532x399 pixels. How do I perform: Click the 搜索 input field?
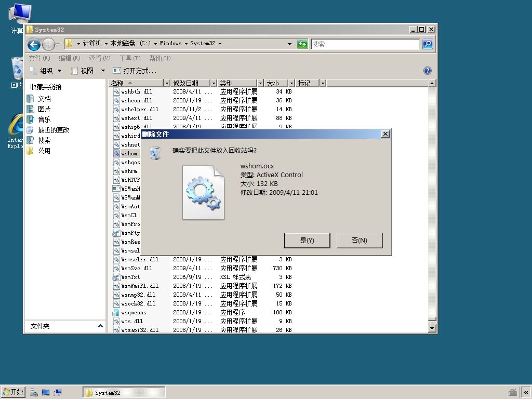365,44
